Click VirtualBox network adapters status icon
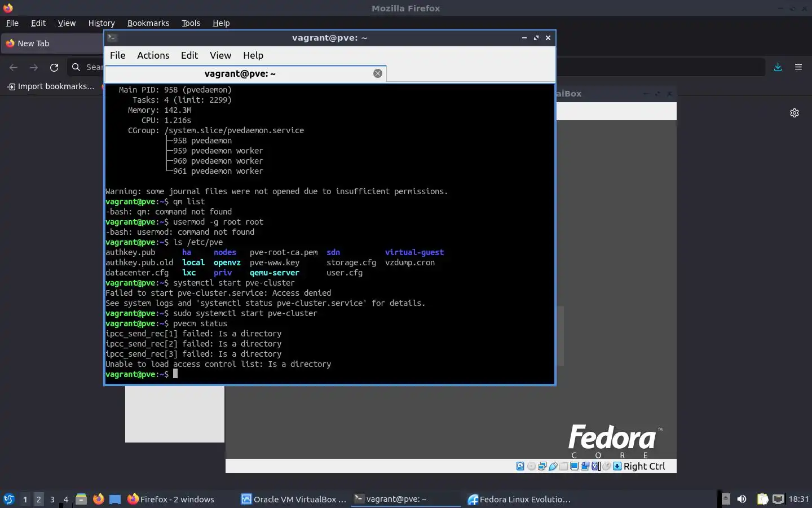 coord(542,466)
